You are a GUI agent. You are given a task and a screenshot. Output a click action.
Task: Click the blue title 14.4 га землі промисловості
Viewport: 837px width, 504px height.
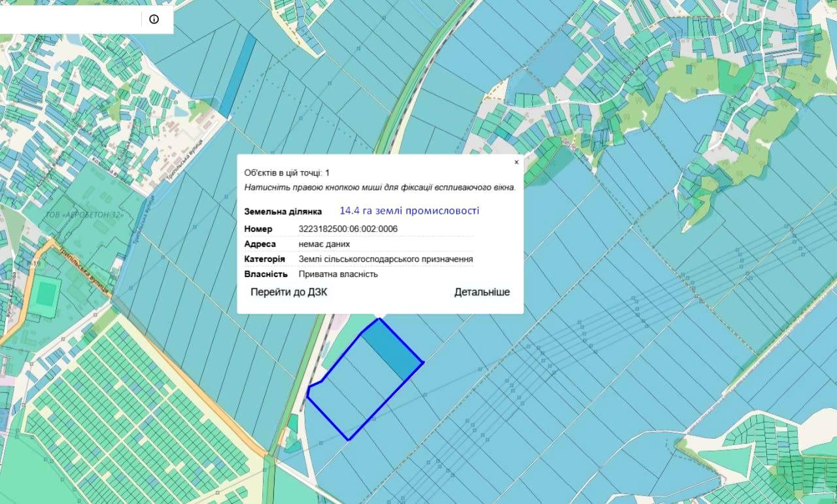[409, 210]
